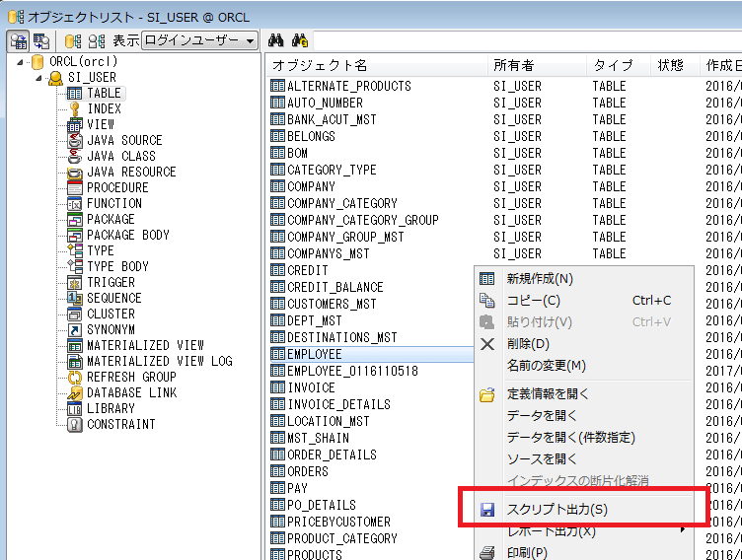
Task: Click the binoculars search icon
Action: (276, 40)
